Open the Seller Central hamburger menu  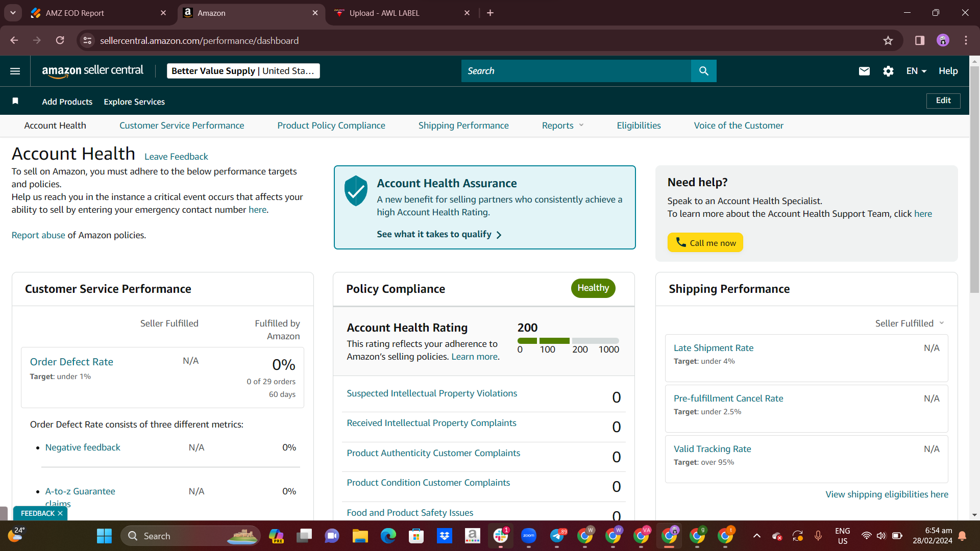(15, 71)
